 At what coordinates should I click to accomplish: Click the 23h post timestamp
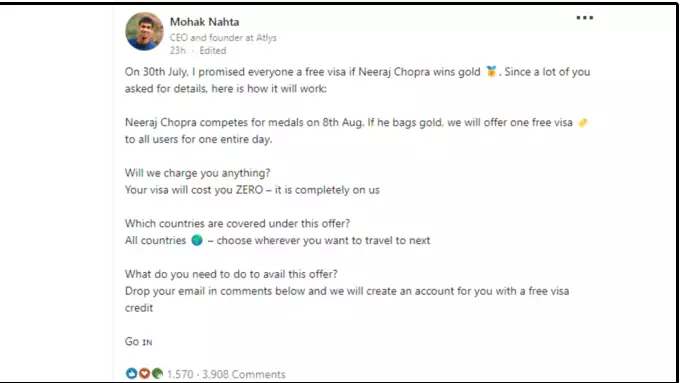click(177, 50)
